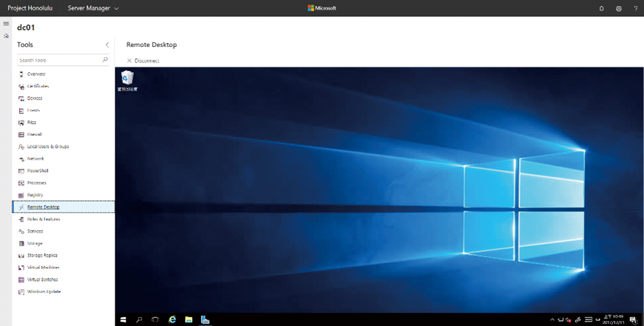Select the Events tool icon
The width and height of the screenshot is (644, 326).
point(21,111)
